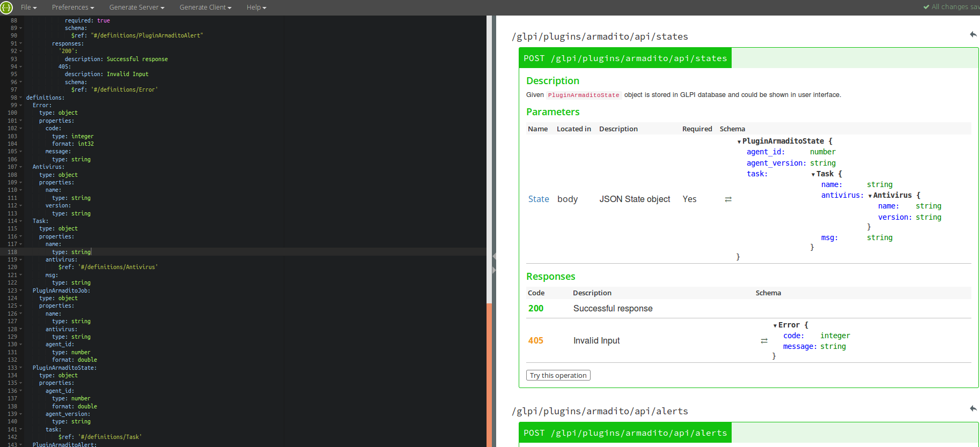Click Try this operation button
Viewport: 980px width, 447px height.
click(558, 375)
